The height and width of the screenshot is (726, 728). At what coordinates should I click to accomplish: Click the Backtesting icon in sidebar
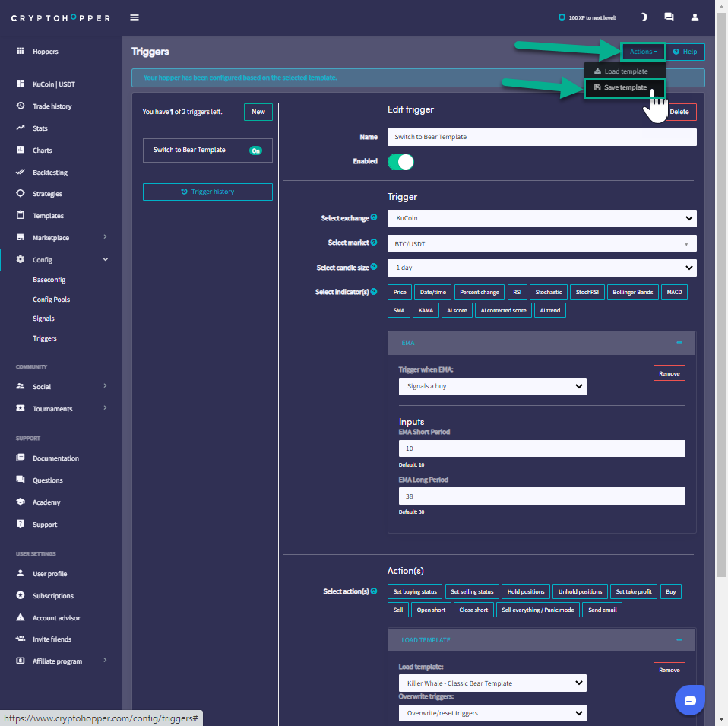[x=21, y=173]
